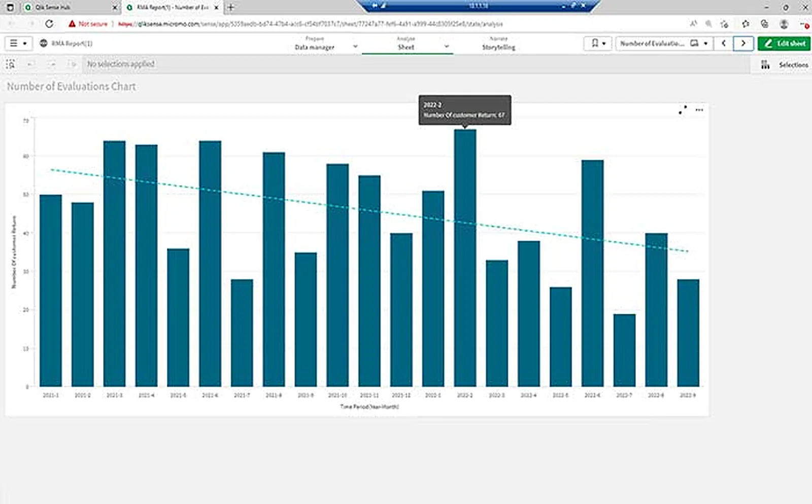Clear all selections icon in selection bar
The width and height of the screenshot is (812, 504).
click(72, 64)
